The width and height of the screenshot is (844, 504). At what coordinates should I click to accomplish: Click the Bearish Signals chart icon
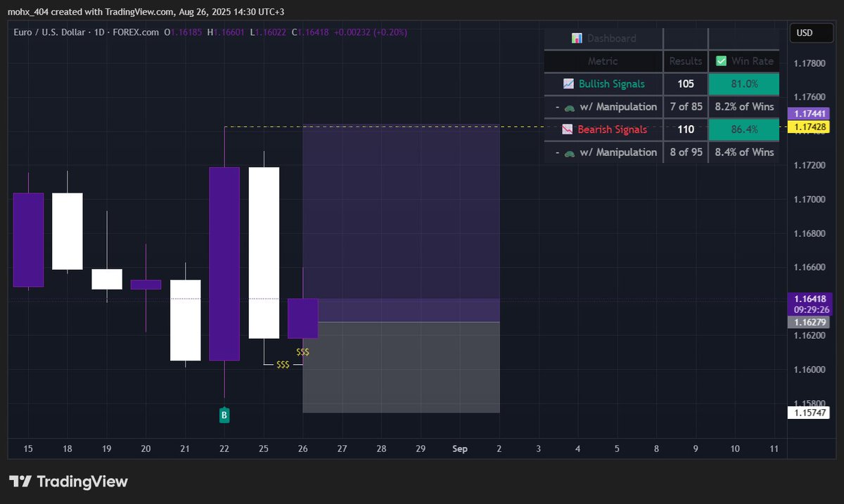click(568, 129)
